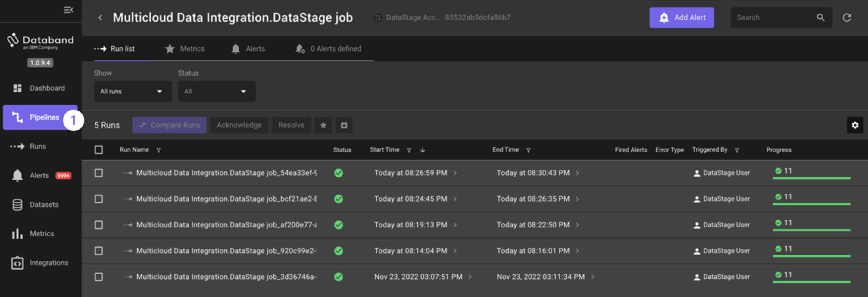Check the job_bcf21ae2 run checkbox

click(x=98, y=199)
